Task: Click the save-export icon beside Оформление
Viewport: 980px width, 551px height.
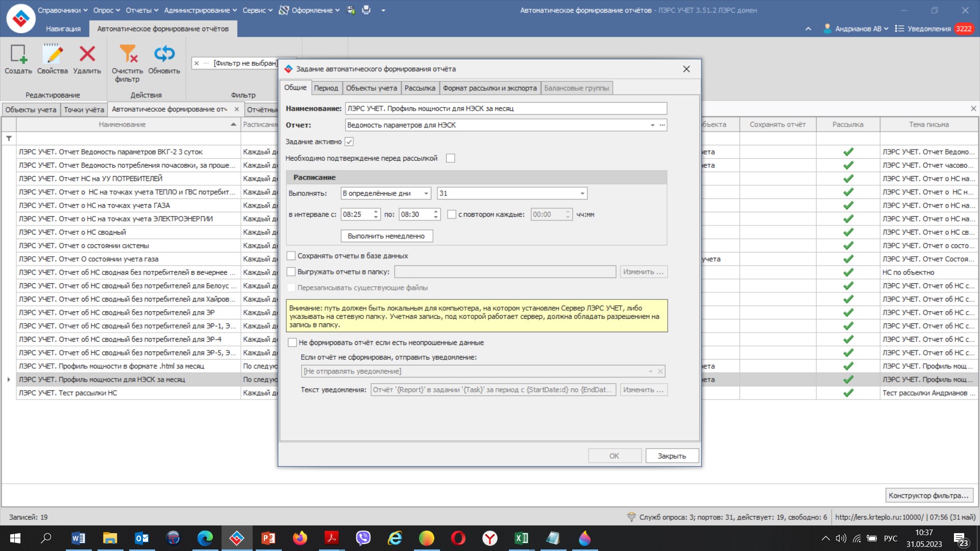Action: (351, 10)
